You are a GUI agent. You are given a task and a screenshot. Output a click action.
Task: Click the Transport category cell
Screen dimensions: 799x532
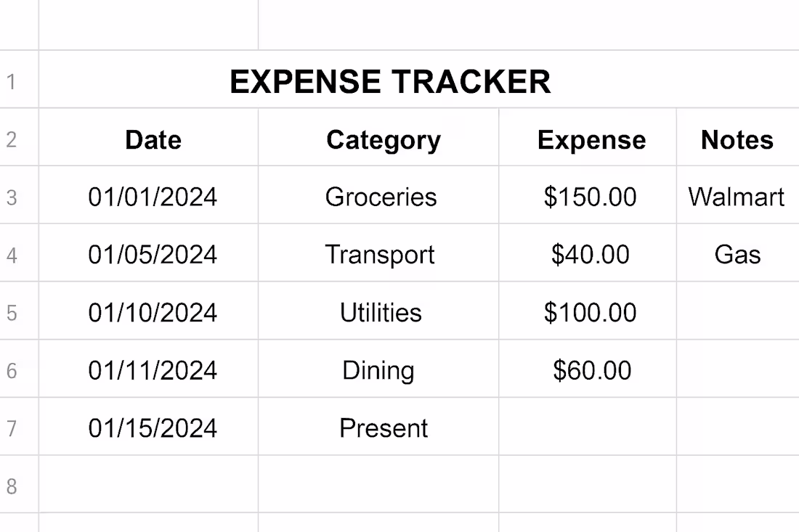(380, 255)
